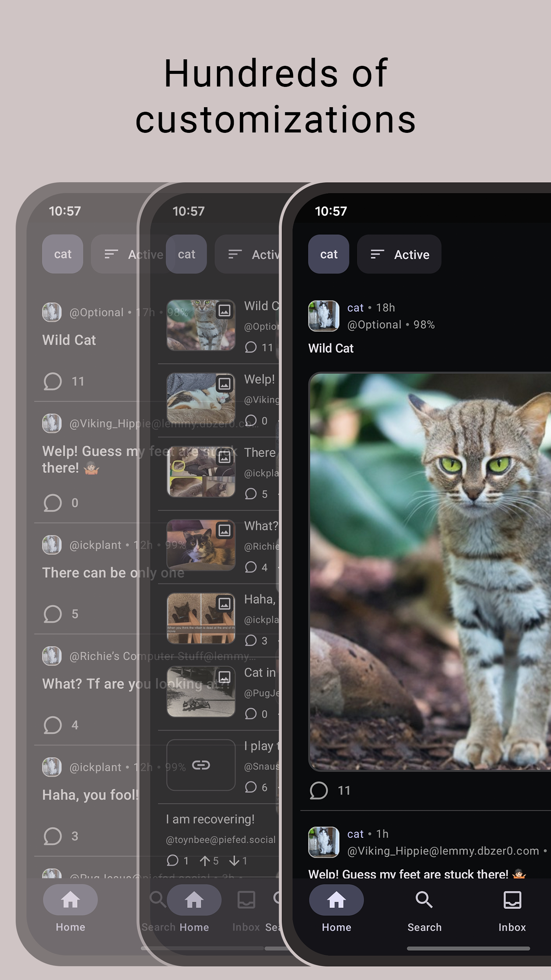
Task: Select Home tab in the middle phone
Action: tap(194, 908)
